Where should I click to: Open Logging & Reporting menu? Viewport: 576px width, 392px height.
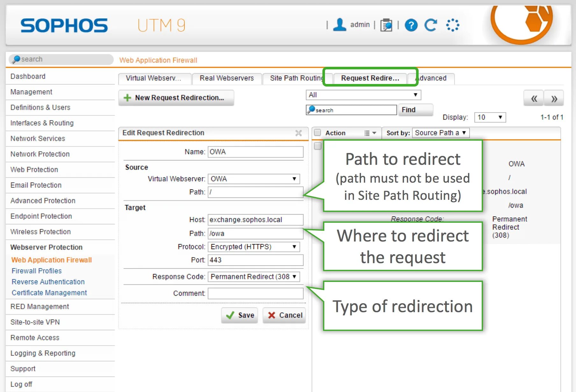[60, 353]
